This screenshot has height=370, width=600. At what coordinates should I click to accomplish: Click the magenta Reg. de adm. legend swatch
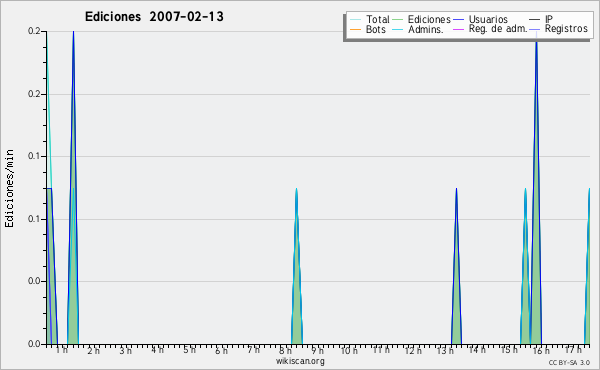(458, 29)
